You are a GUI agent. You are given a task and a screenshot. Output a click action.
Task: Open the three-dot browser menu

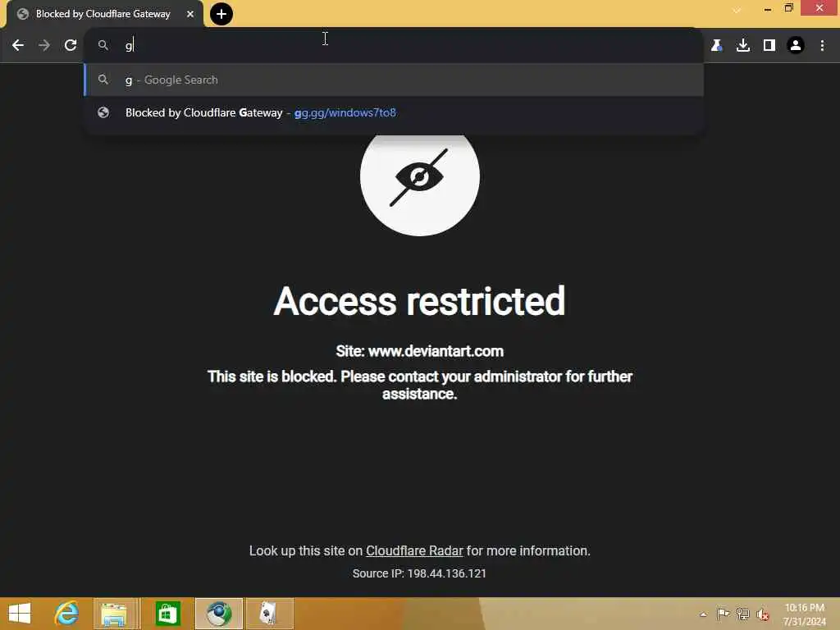pyautogui.click(x=822, y=46)
